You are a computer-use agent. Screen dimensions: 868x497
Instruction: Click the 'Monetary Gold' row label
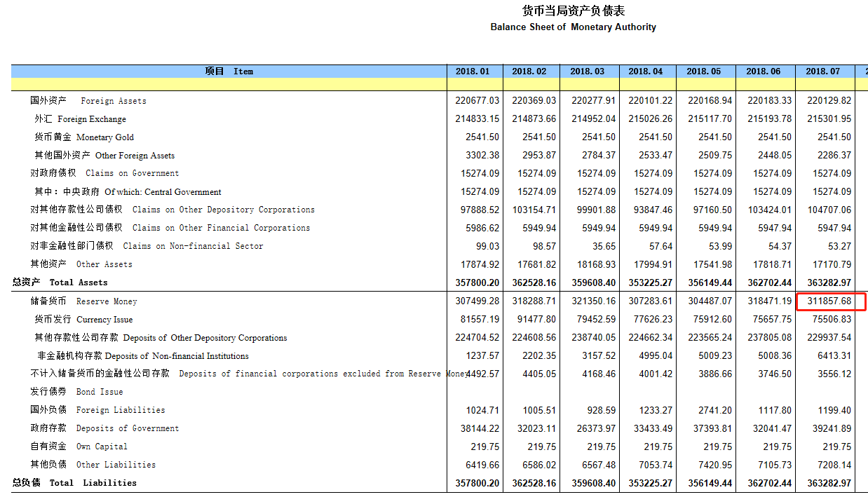pyautogui.click(x=105, y=137)
